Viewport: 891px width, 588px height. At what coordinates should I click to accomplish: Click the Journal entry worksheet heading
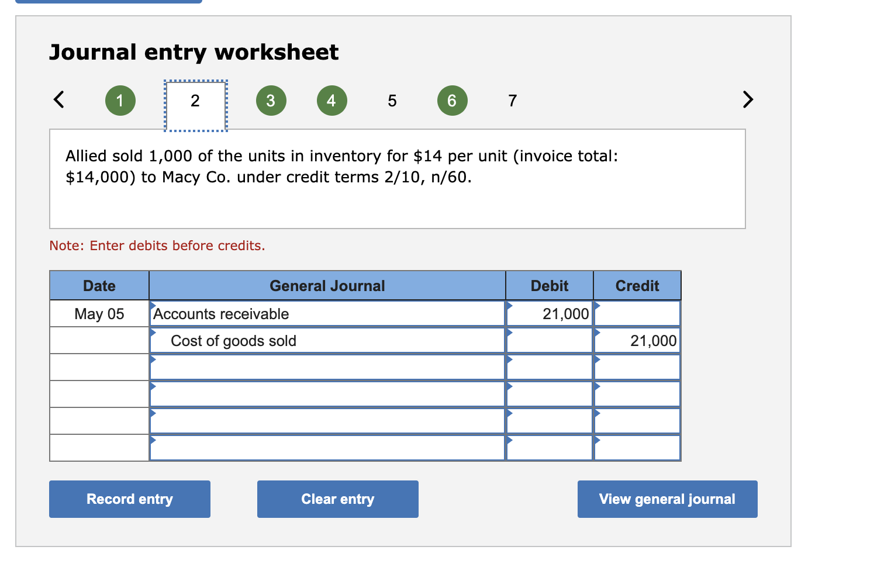coord(194,52)
